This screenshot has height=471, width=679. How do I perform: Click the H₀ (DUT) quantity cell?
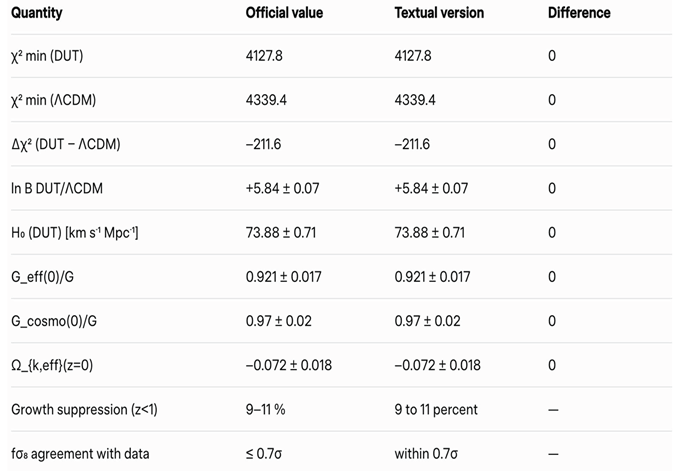tap(74, 233)
